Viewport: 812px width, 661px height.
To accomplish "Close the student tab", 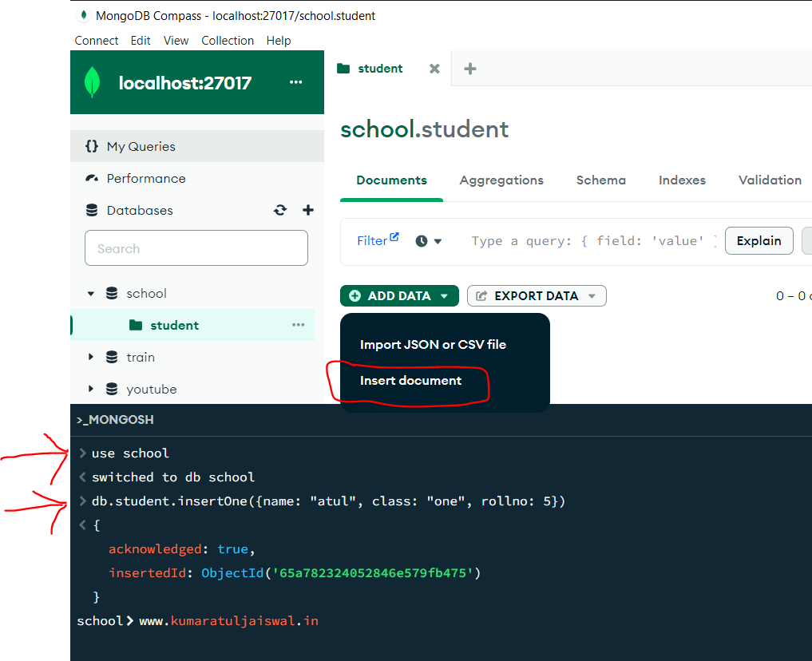I will click(x=434, y=69).
